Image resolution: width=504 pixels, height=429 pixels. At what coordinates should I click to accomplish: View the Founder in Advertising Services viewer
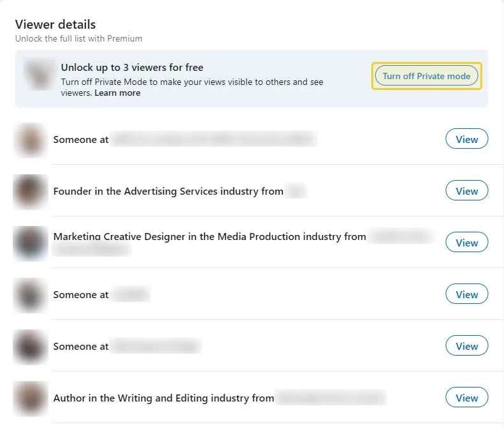point(467,190)
